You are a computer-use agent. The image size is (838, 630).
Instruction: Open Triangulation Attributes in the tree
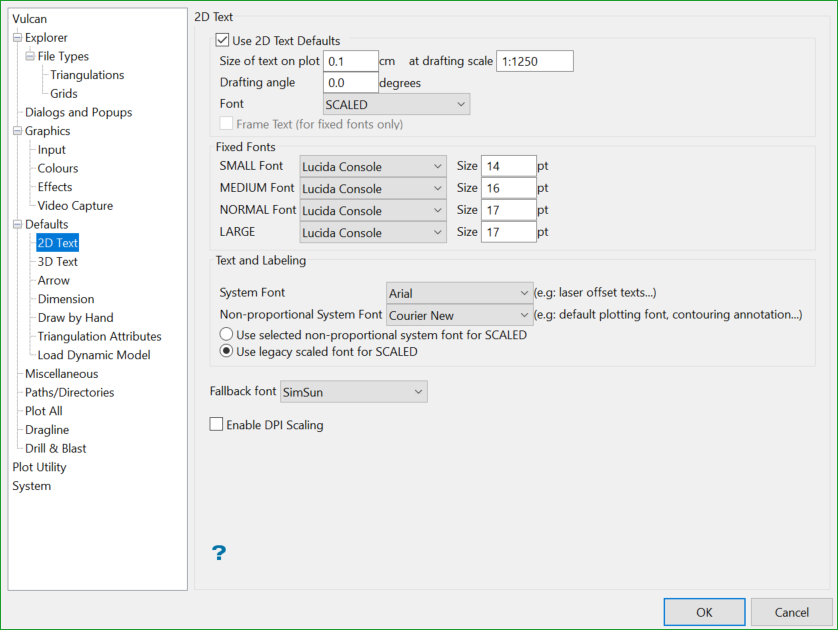[99, 337]
